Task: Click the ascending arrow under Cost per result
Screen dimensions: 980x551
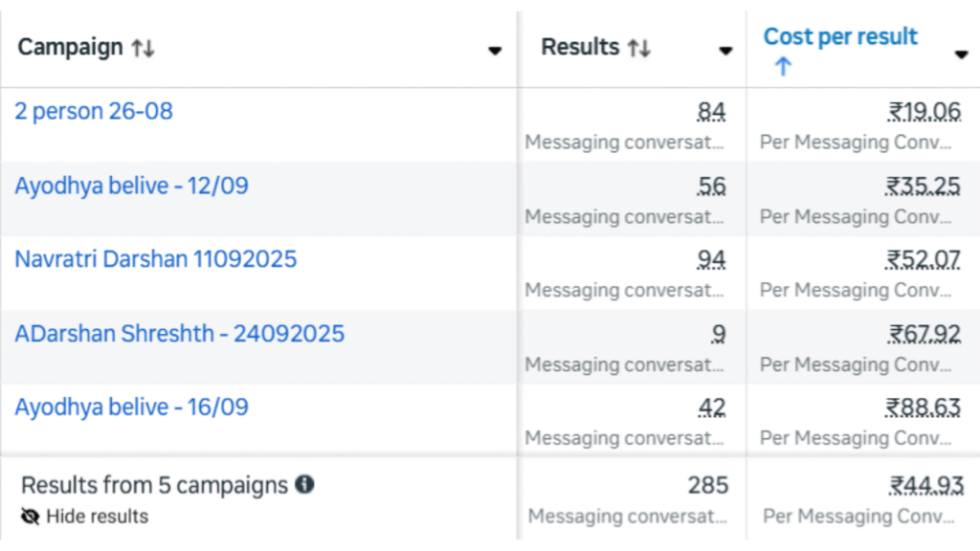Action: click(x=783, y=67)
